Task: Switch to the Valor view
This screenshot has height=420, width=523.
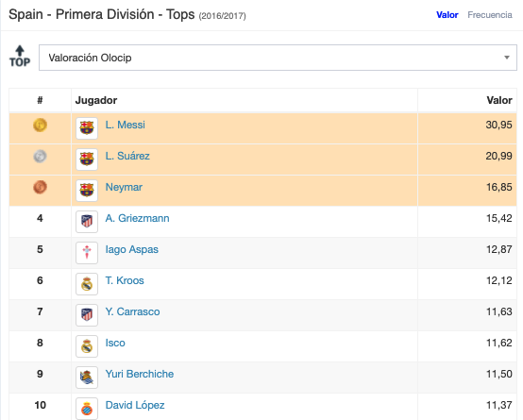Action: tap(447, 15)
